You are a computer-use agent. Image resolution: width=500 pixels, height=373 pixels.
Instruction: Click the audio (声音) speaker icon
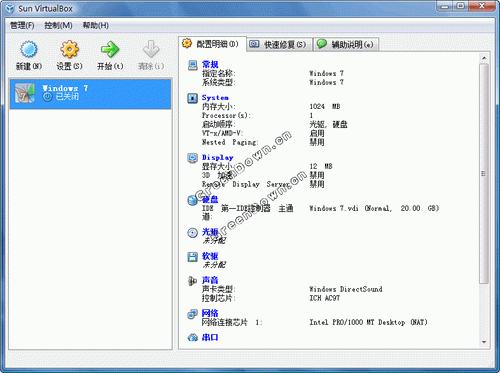193,281
